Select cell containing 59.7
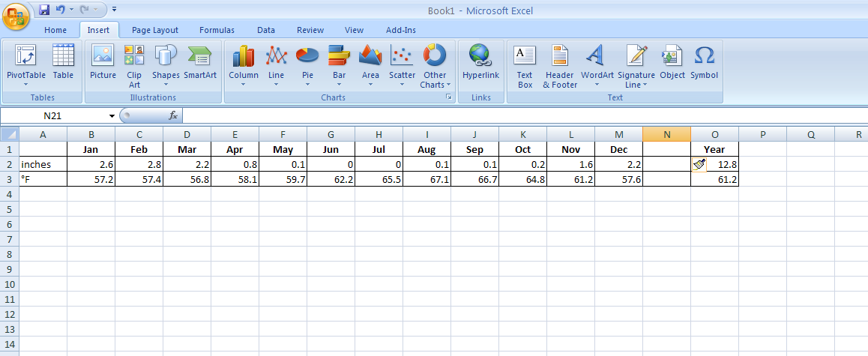 (283, 179)
